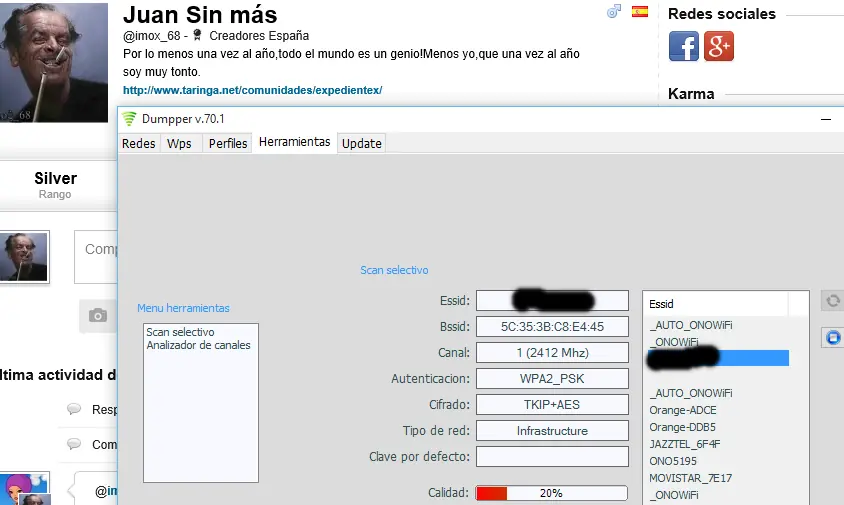Click the speech bubble icon next to Resp

point(74,409)
